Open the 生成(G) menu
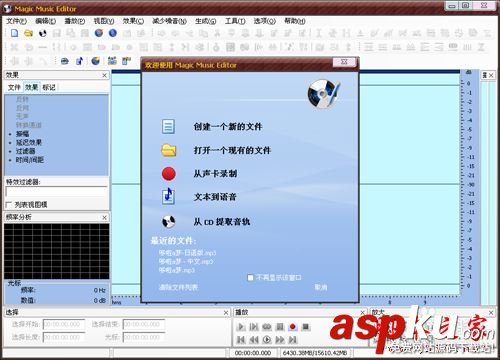The height and width of the screenshot is (360, 500). [x=205, y=21]
